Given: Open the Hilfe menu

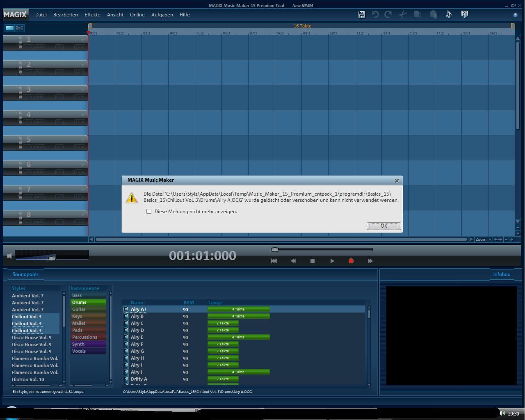Looking at the screenshot, I should coord(185,15).
